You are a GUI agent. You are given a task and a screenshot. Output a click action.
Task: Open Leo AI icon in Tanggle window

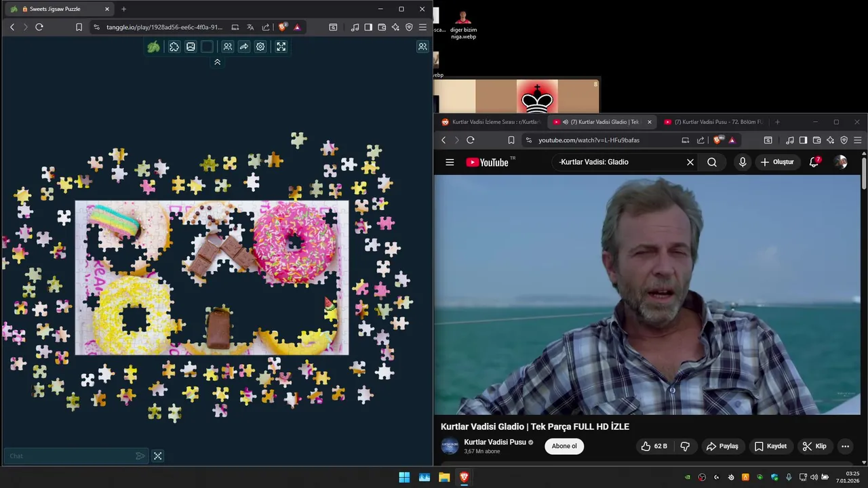[395, 27]
